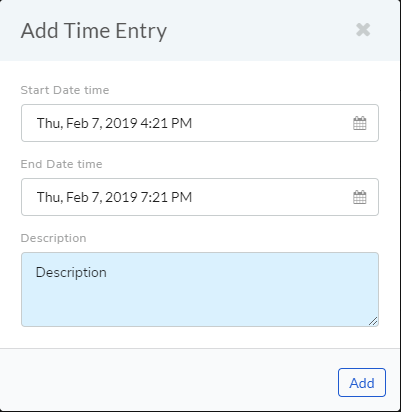Click inside the blue Description text area
The height and width of the screenshot is (412, 401).
200,289
